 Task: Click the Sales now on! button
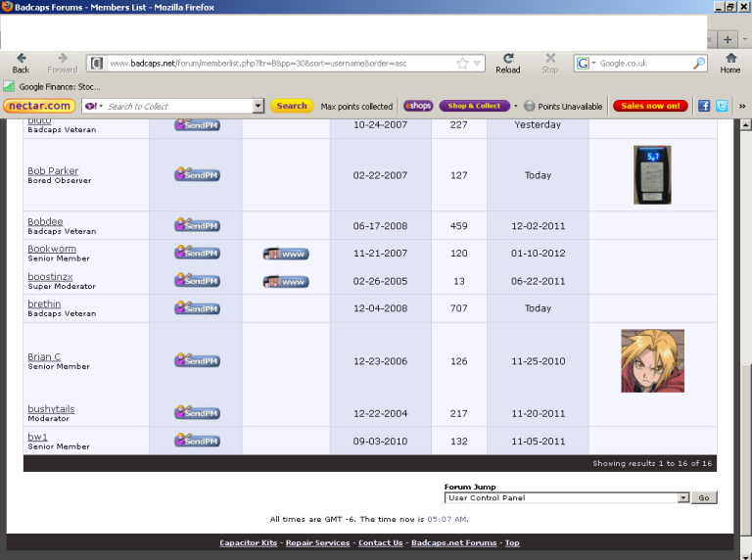(x=650, y=106)
